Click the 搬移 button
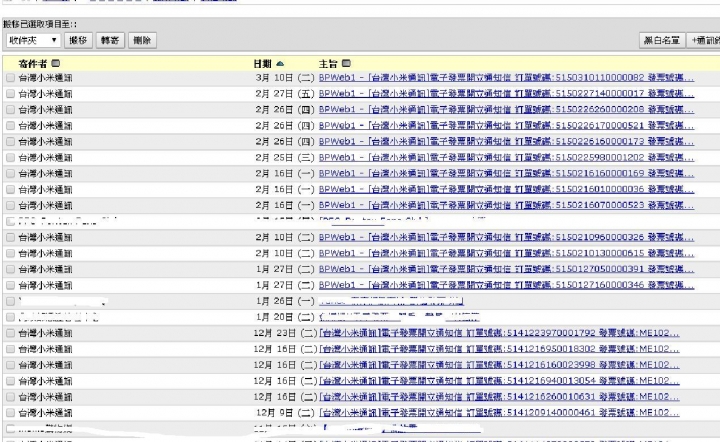Image resolution: width=720 pixels, height=442 pixels. tap(79, 40)
